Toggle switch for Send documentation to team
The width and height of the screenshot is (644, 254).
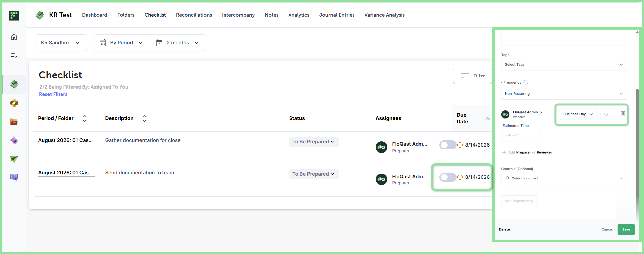point(448,177)
